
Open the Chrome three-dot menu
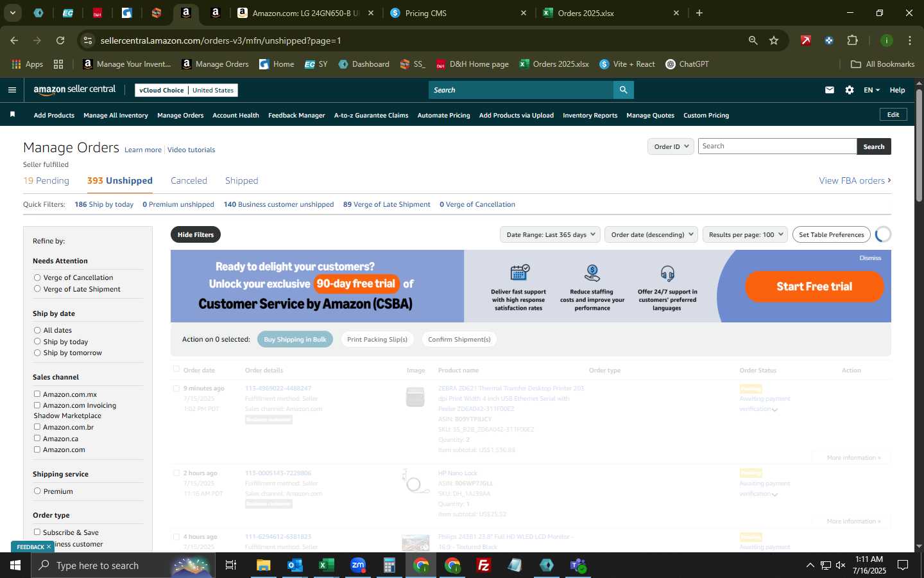pos(909,40)
